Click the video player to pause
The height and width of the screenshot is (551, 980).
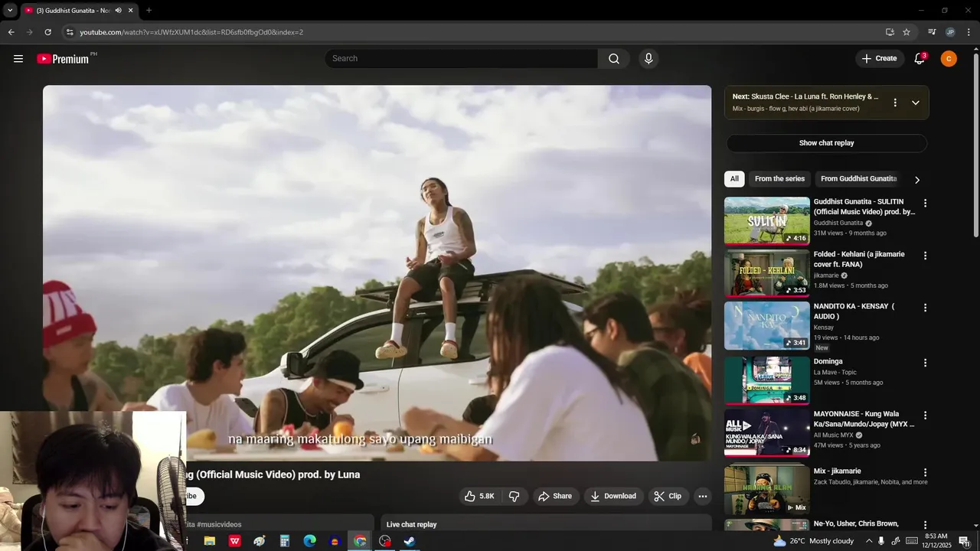pos(377,273)
